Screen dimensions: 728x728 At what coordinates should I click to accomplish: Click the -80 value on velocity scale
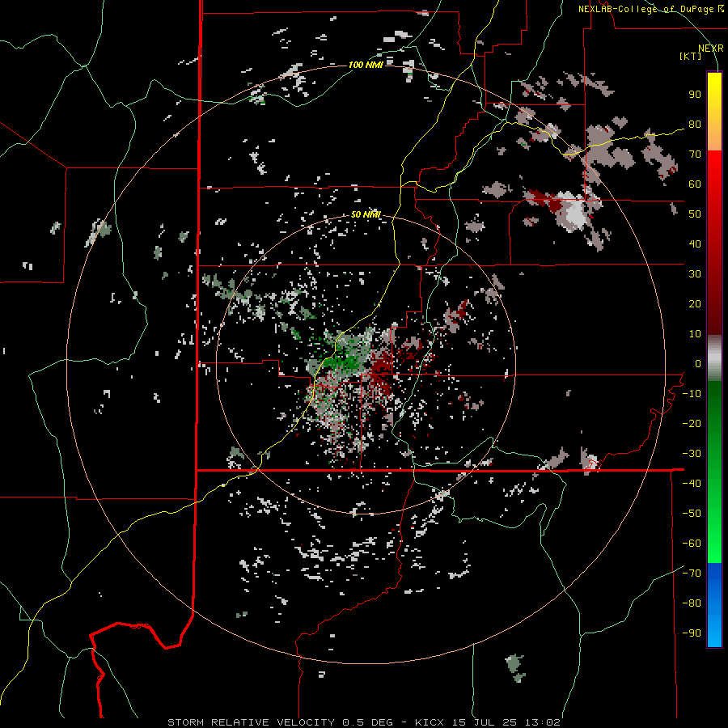pyautogui.click(x=692, y=603)
